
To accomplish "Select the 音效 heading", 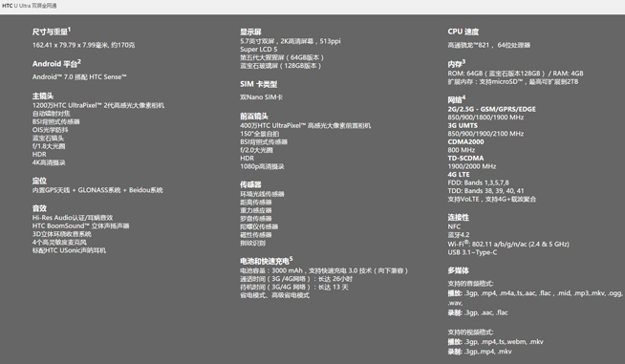I will 39,208.
